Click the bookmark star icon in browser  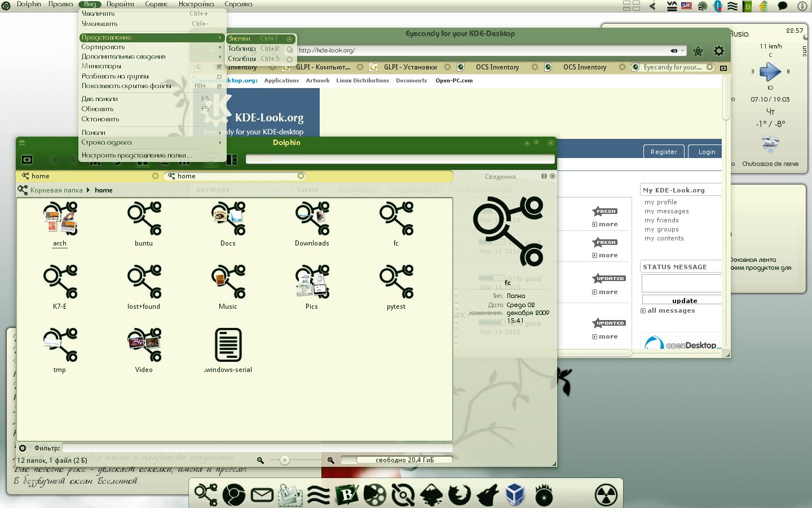coord(698,51)
